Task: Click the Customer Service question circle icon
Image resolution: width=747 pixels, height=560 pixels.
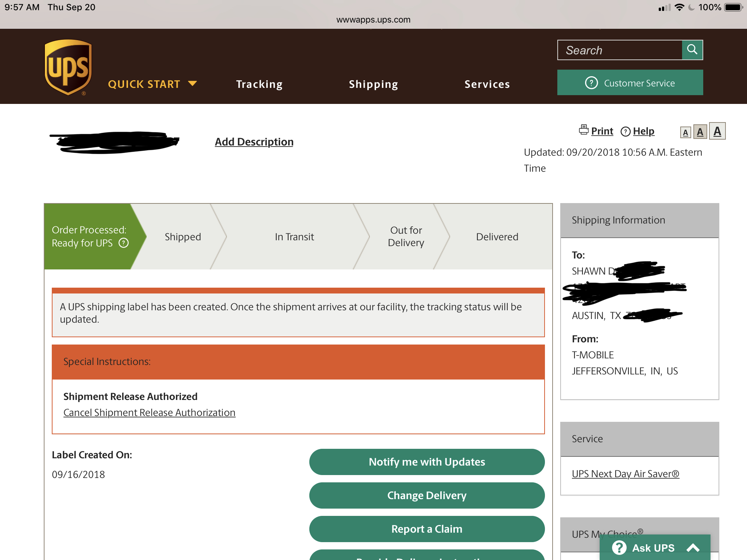Action: point(591,83)
